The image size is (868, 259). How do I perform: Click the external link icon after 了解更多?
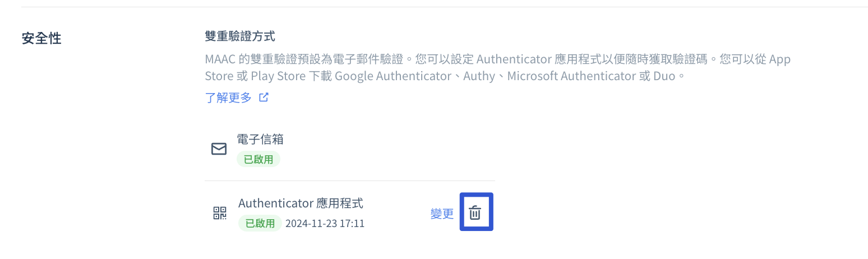(x=264, y=98)
